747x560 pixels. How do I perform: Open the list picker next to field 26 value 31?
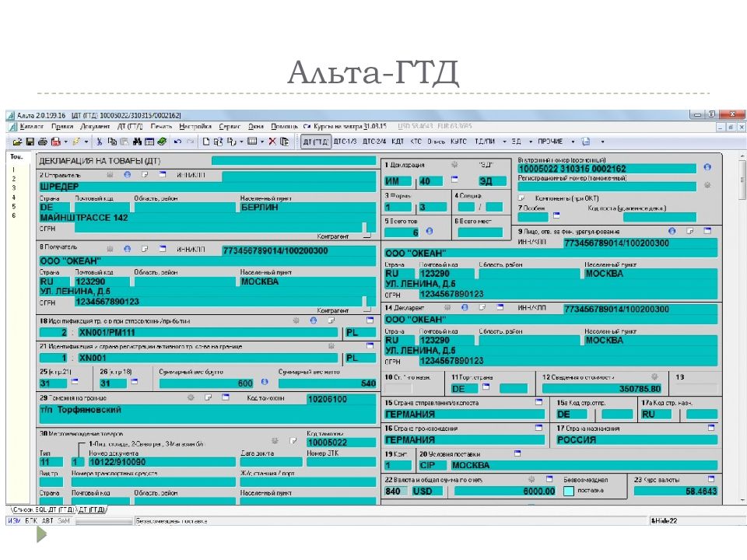point(135,382)
